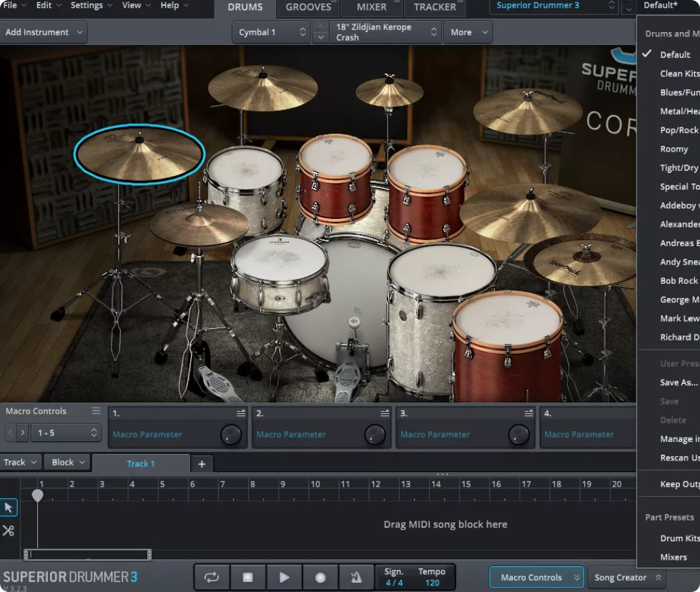700x592 pixels.
Task: Open the Superior Drummer 3 library selector
Action: (x=554, y=6)
